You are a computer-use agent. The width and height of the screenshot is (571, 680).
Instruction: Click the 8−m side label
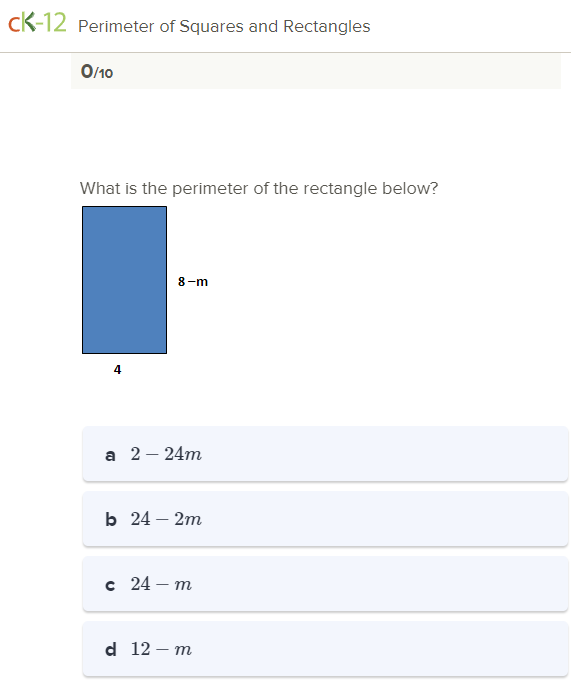193,281
